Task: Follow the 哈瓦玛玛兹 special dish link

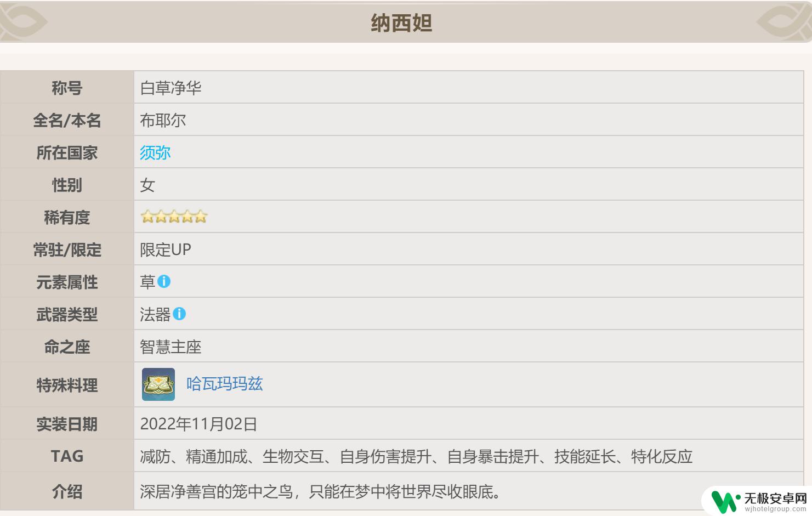Action: click(225, 384)
